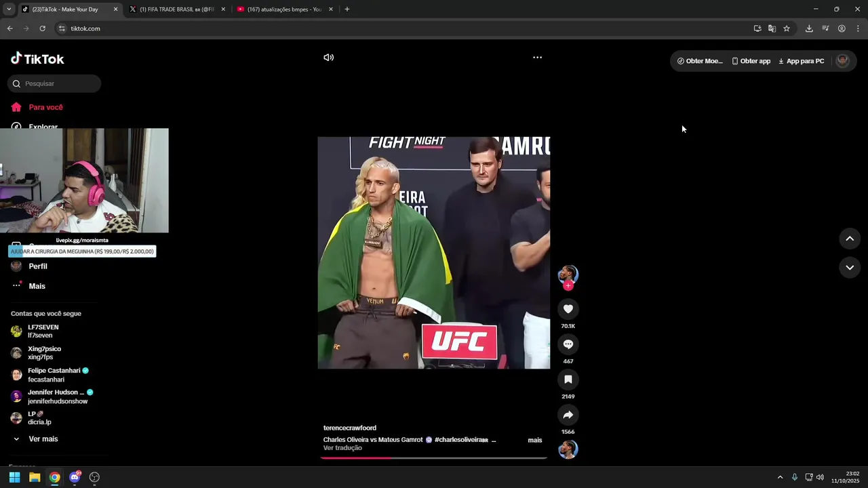Screen dimensions: 868x488
Task: Open the terencecrawfoord username
Action: 350,428
